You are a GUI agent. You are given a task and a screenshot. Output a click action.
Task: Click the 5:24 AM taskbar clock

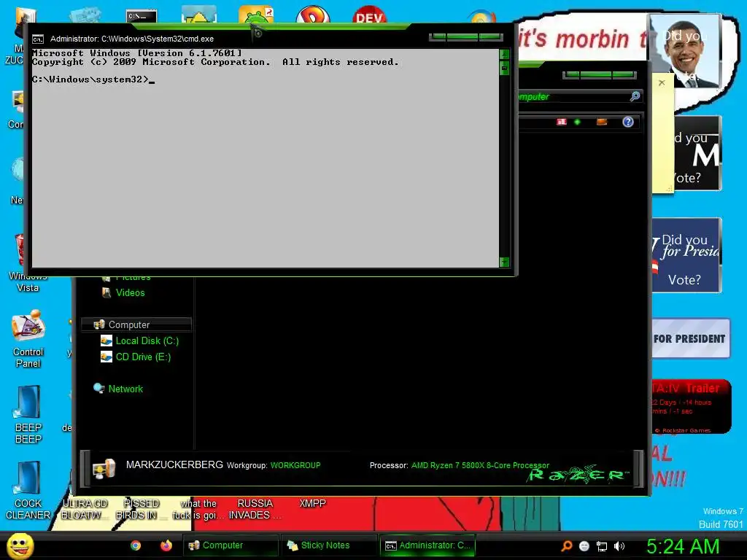click(x=683, y=546)
